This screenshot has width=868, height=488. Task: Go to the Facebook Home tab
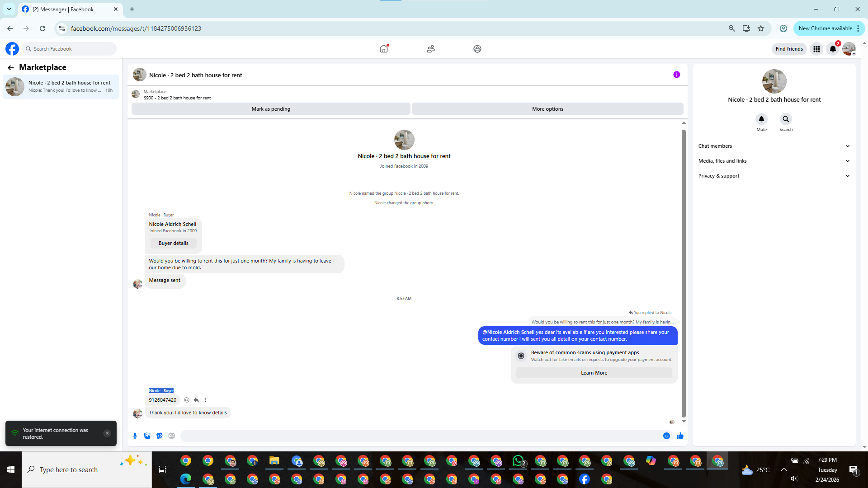click(384, 49)
